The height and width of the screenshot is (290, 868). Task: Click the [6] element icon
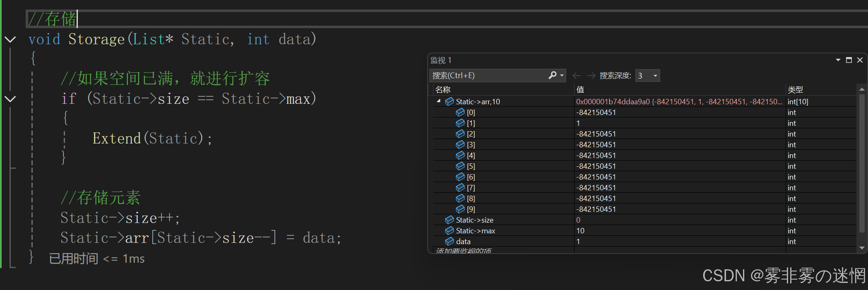click(x=460, y=177)
